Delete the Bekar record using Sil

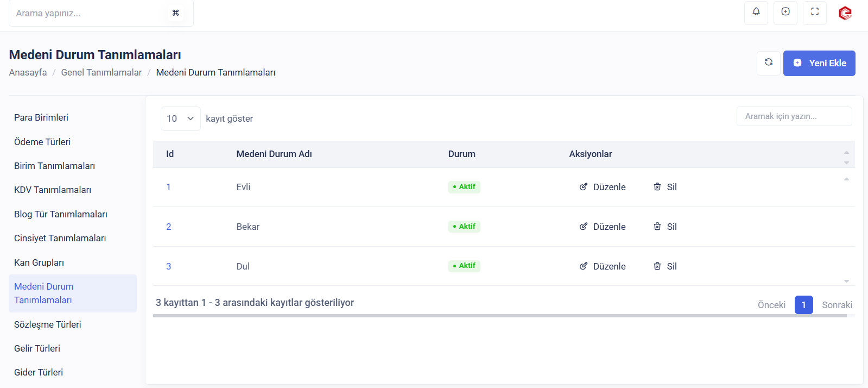[665, 227]
